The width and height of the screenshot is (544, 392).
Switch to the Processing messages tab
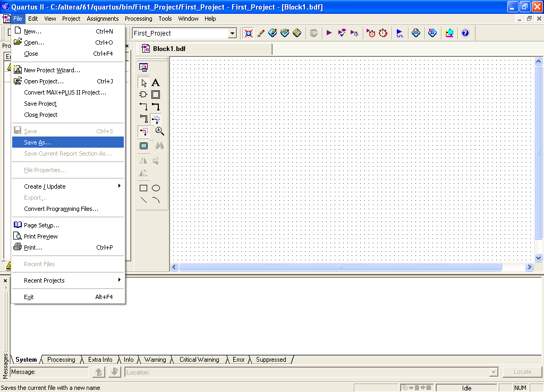[61, 360]
